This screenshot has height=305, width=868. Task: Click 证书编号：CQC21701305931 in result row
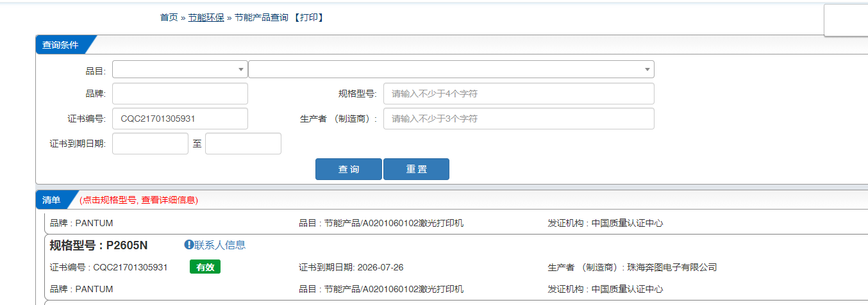(x=109, y=267)
